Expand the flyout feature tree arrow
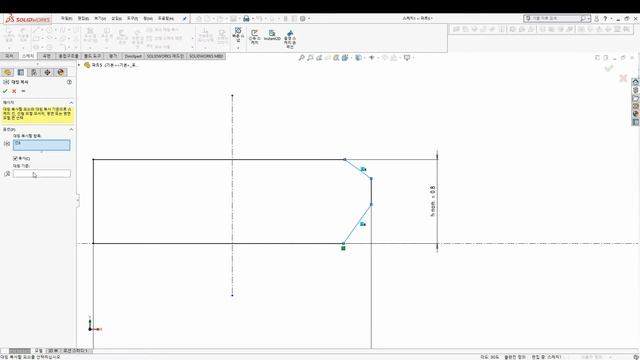Screen dimensions: 640x360 [79, 65]
